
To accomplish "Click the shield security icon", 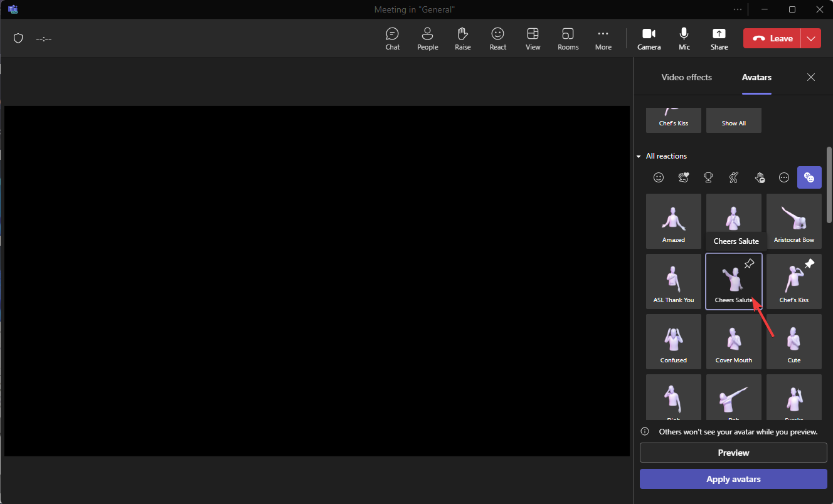I will (18, 38).
